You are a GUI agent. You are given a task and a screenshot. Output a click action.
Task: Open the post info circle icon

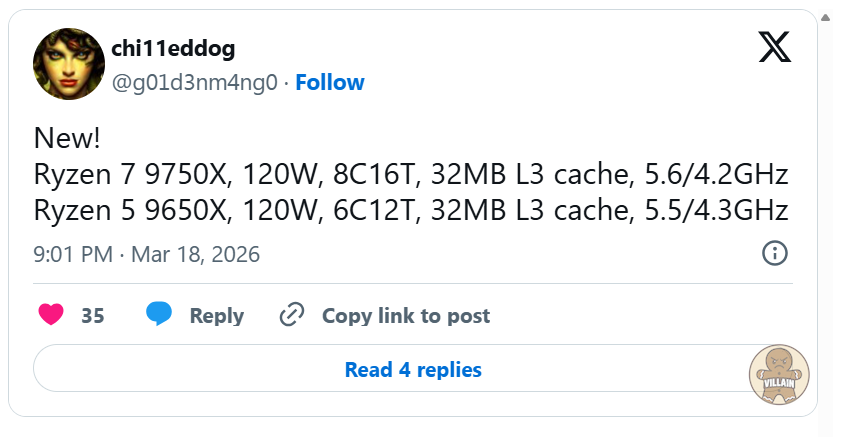[775, 253]
